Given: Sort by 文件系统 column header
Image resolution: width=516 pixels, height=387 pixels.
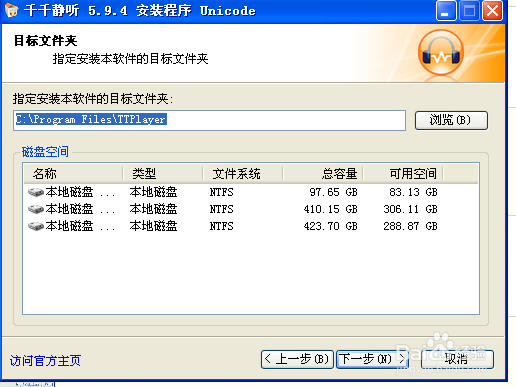Looking at the screenshot, I should 243,174.
